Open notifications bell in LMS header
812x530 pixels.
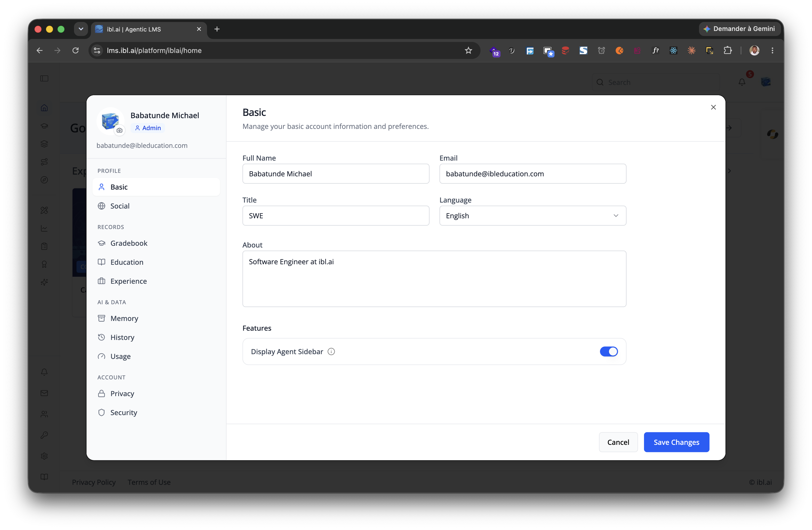point(742,82)
